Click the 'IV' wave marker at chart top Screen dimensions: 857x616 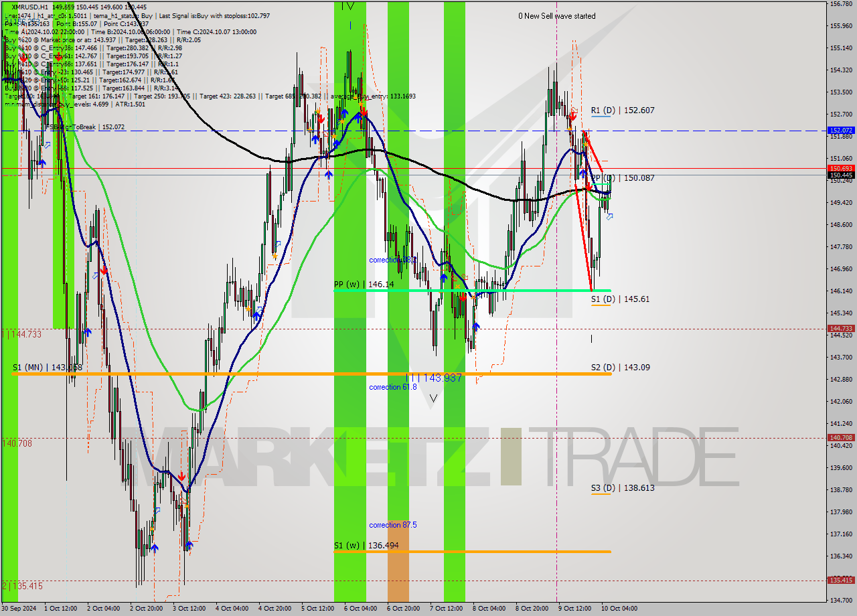348,6
